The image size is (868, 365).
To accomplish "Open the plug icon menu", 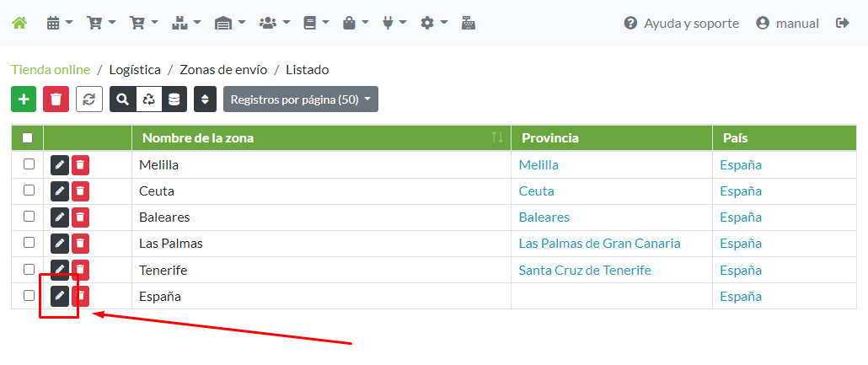I will pyautogui.click(x=394, y=24).
